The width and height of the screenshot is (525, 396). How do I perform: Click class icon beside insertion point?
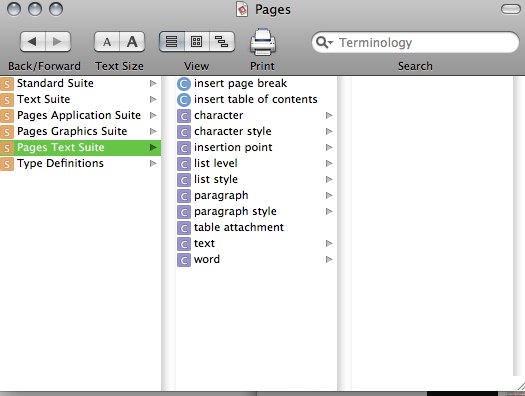coord(184,148)
